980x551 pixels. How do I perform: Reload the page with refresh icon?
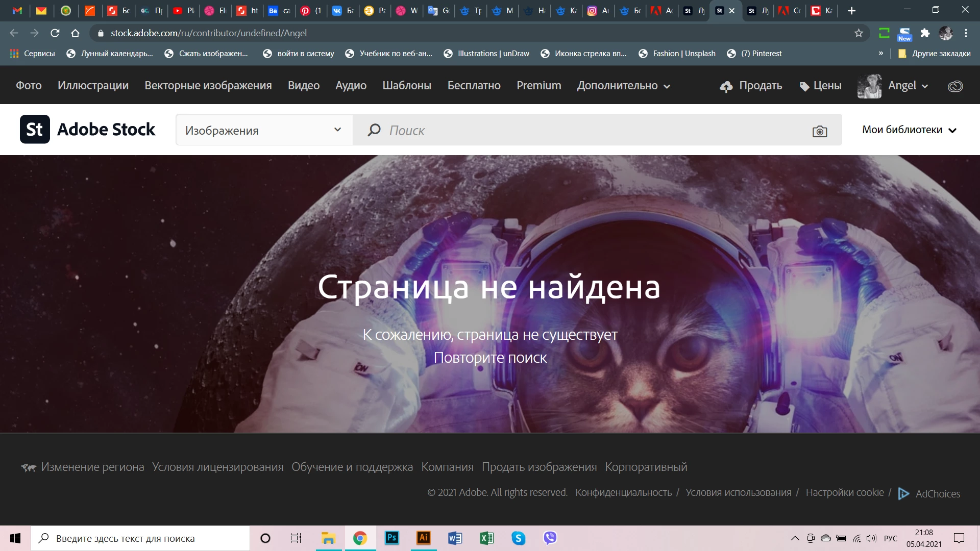pos(55,33)
